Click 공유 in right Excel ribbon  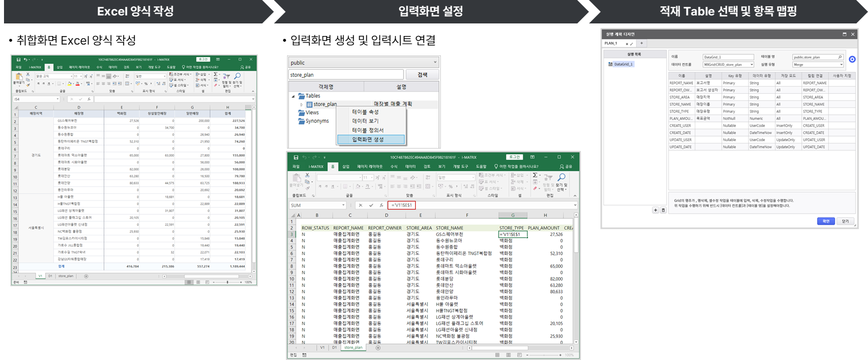[566, 166]
